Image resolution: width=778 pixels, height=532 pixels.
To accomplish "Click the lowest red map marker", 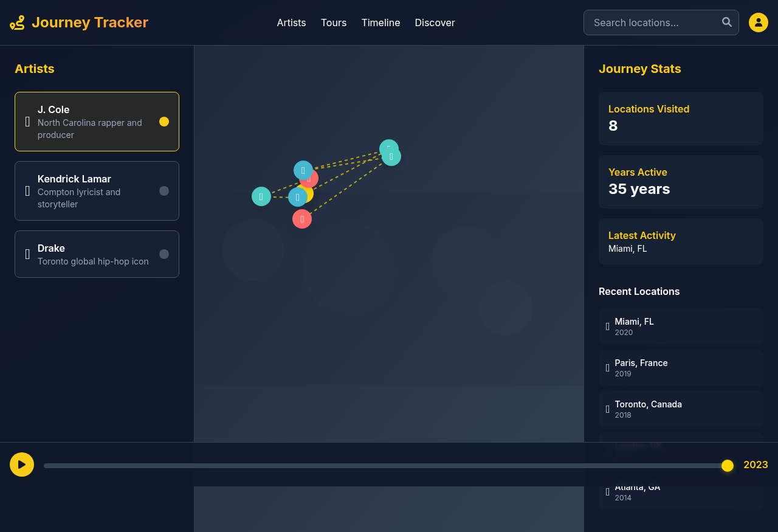I will coord(302,219).
